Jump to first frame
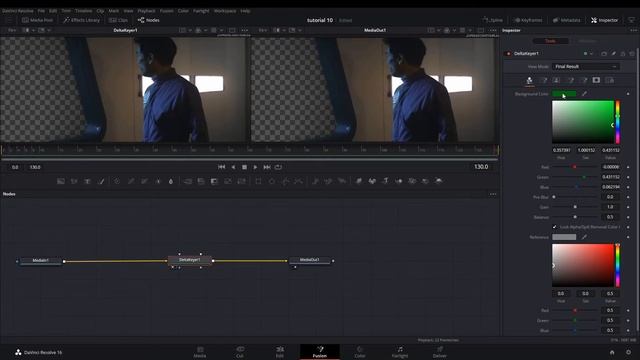The width and height of the screenshot is (640, 360). tap(222, 167)
